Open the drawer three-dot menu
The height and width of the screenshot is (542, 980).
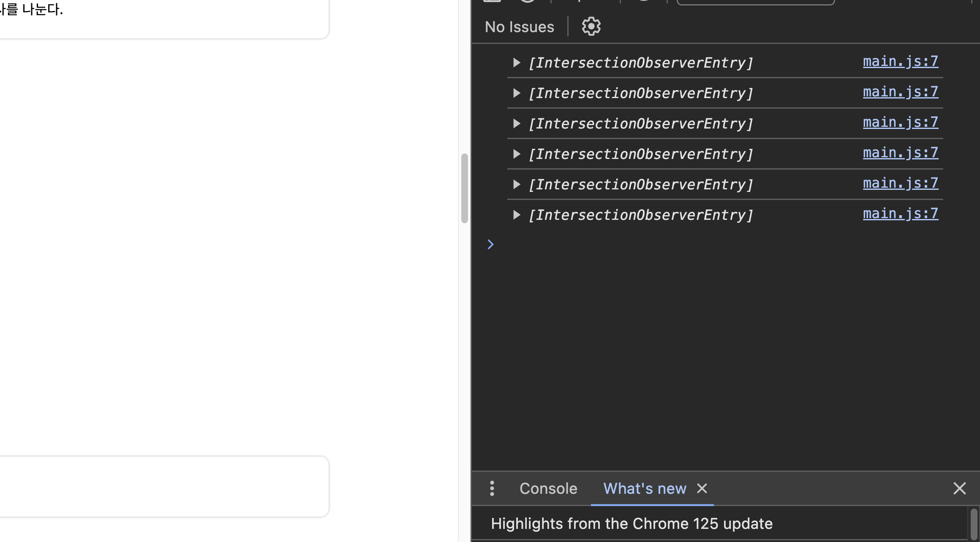click(x=492, y=488)
